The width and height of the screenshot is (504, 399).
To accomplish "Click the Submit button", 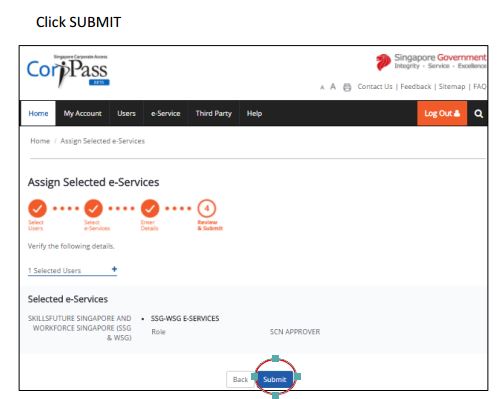I will [275, 379].
